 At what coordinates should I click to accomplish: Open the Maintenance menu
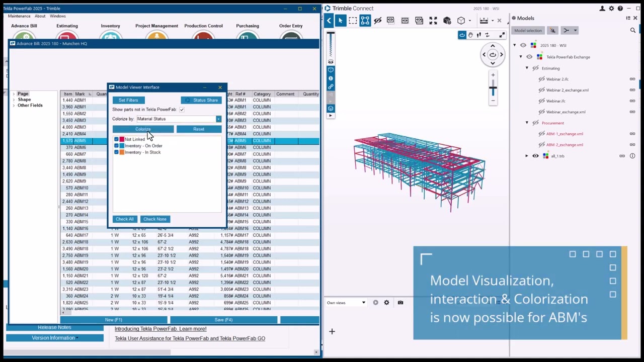(19, 16)
